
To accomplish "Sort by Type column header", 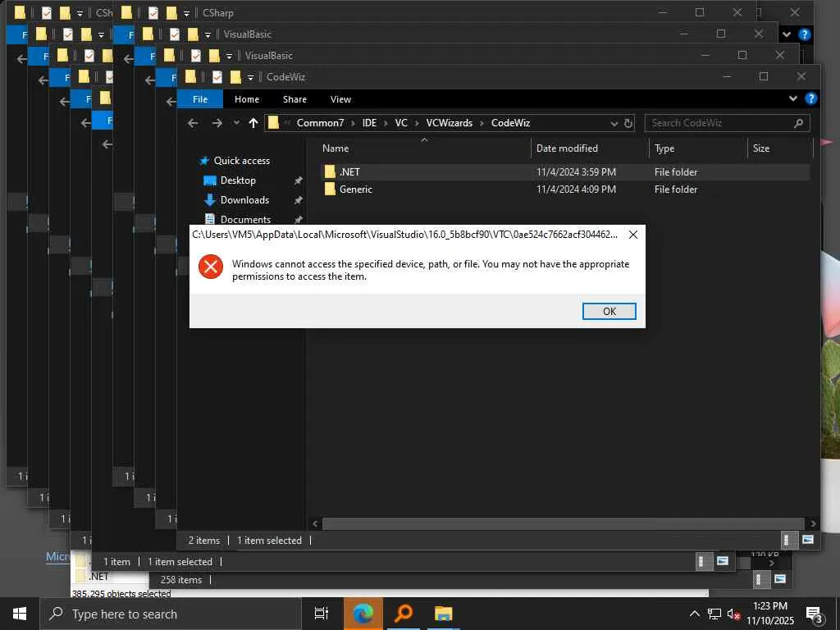I will pyautogui.click(x=664, y=148).
